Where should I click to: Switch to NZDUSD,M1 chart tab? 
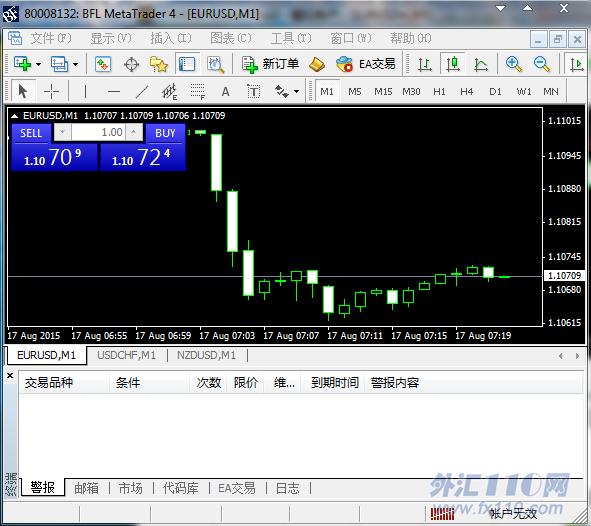coord(206,355)
